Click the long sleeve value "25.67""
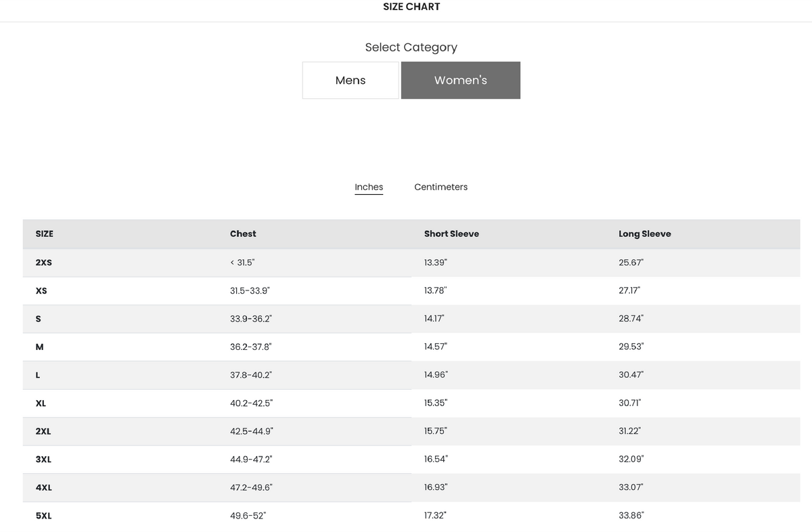 [631, 262]
